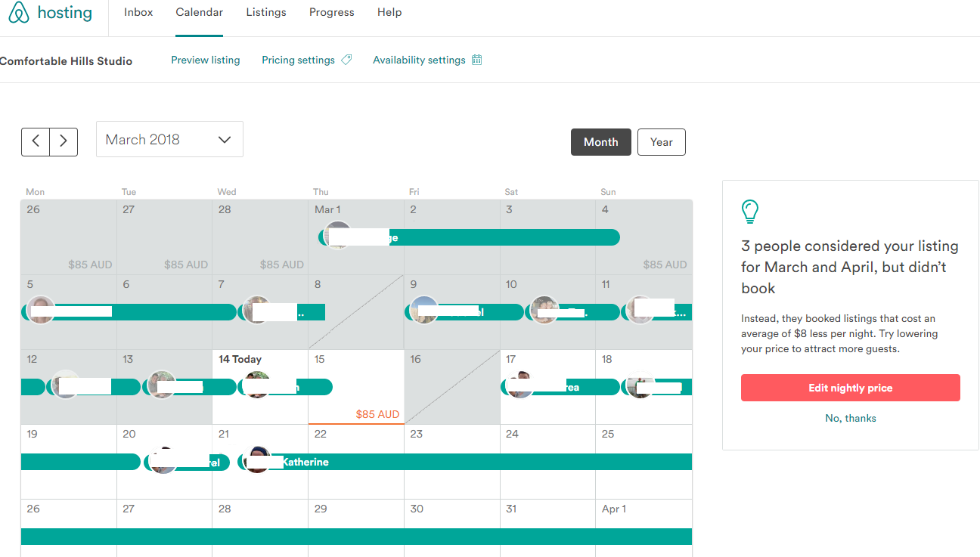The width and height of the screenshot is (980, 557).
Task: Open the Help menu
Action: click(389, 13)
